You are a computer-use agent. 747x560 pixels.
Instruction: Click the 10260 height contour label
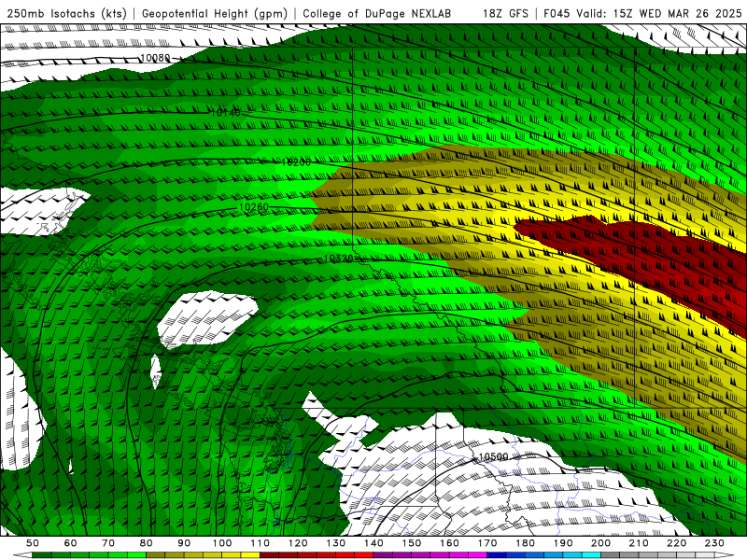point(254,207)
